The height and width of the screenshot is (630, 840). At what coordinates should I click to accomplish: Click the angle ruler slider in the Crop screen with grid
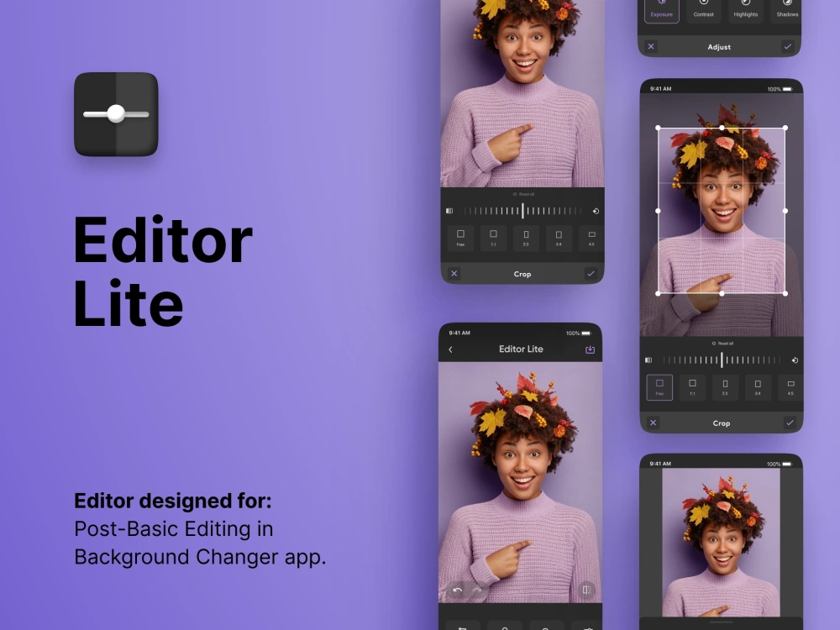coord(722,360)
